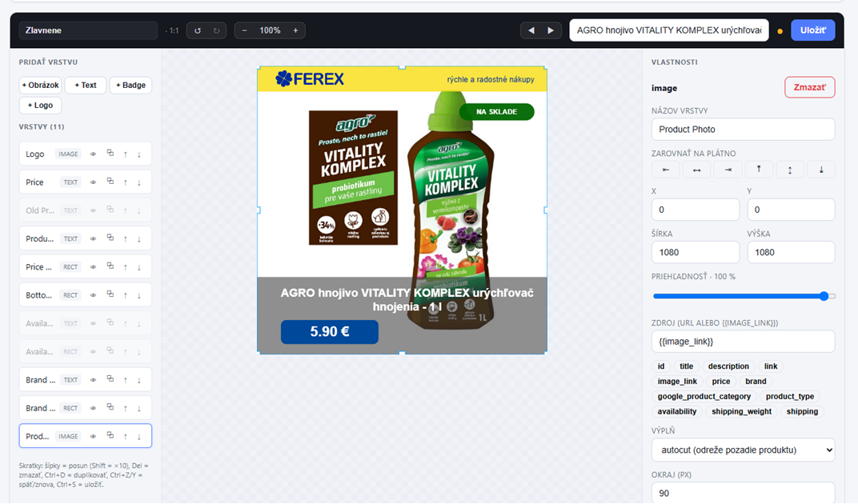Click the Názov vrstvy Product Photo field
The width and height of the screenshot is (858, 504).
pos(743,129)
